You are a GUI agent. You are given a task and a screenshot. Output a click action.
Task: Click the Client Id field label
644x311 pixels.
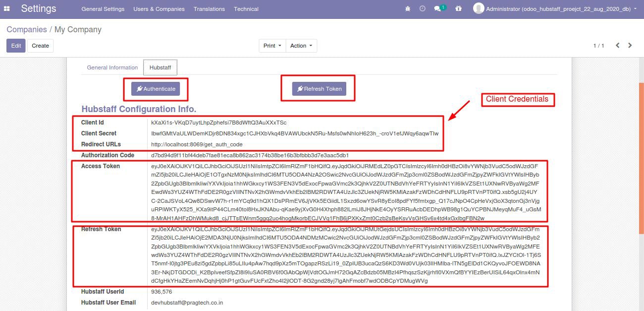tap(93, 123)
